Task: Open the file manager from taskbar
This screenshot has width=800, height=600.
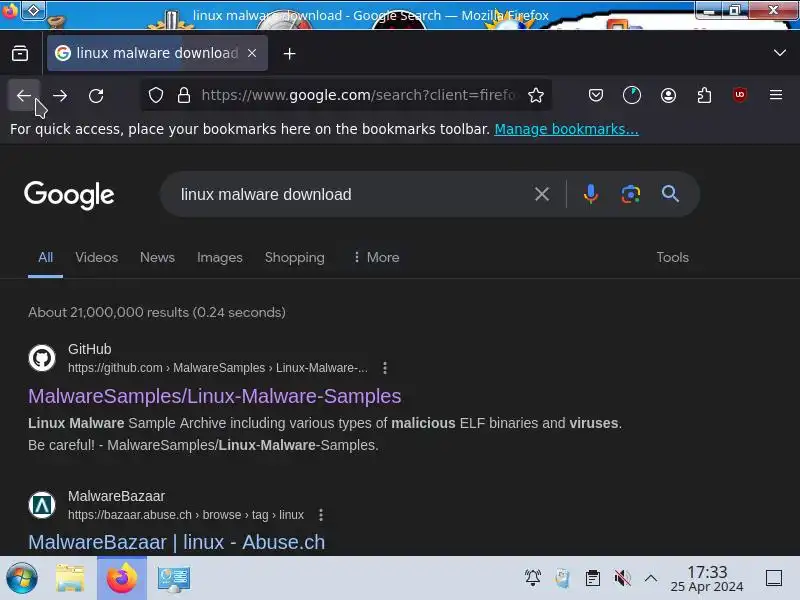Action: tap(70, 579)
